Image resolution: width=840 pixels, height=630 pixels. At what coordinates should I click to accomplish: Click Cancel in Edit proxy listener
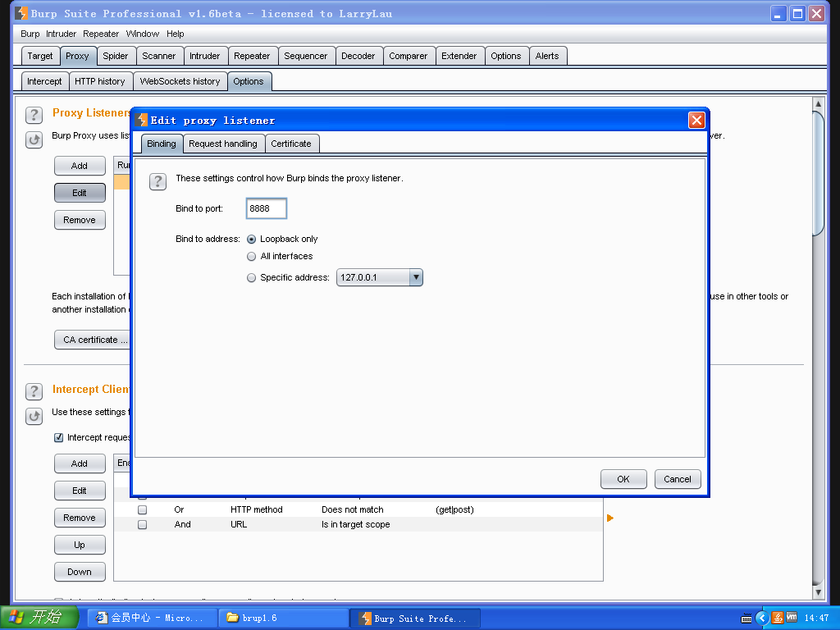[677, 479]
